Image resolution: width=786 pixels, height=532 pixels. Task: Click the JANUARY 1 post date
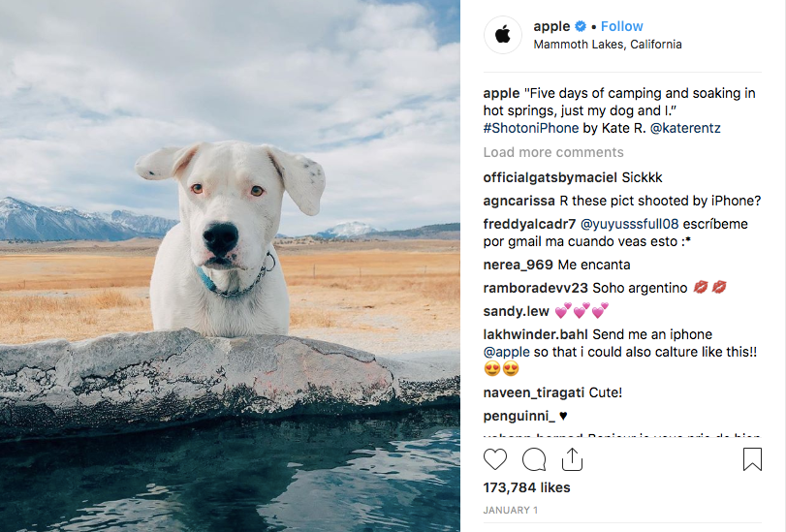[x=512, y=510]
